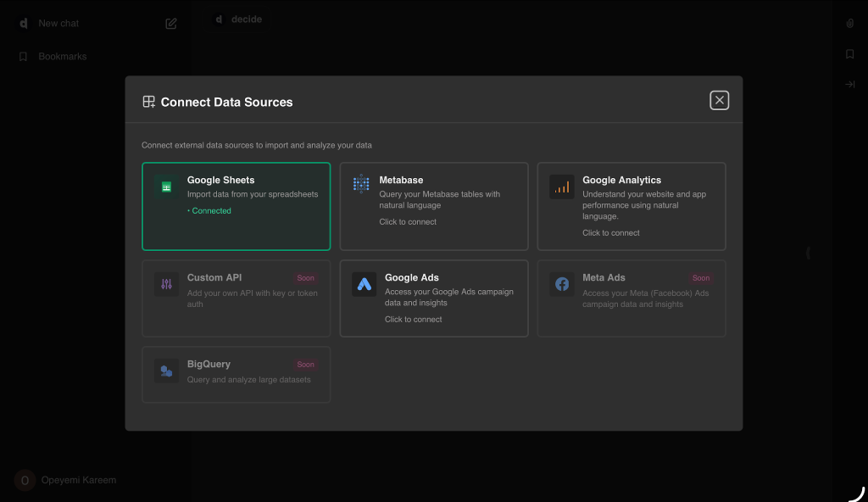The height and width of the screenshot is (502, 868).
Task: Click to connect Google Ads
Action: (x=413, y=320)
